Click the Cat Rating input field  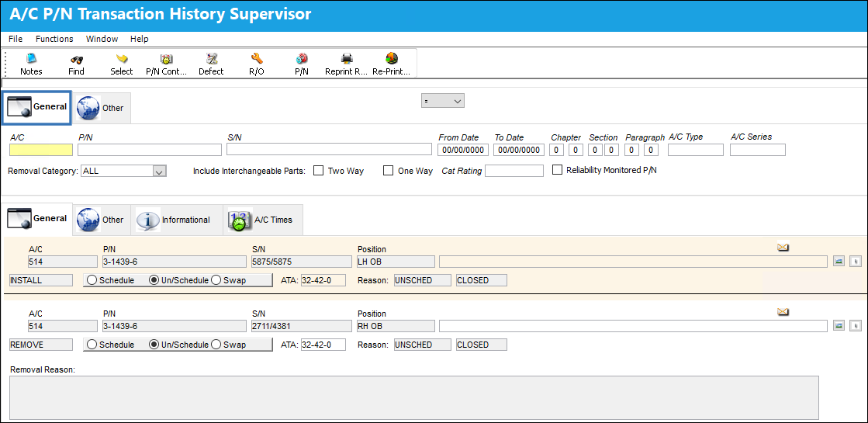[x=514, y=171]
